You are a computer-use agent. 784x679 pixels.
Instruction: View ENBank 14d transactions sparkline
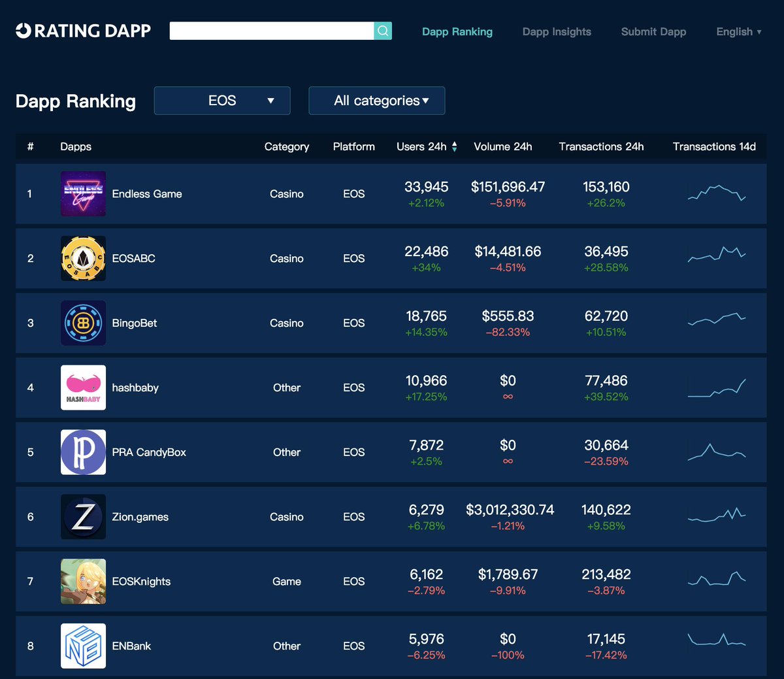(717, 639)
